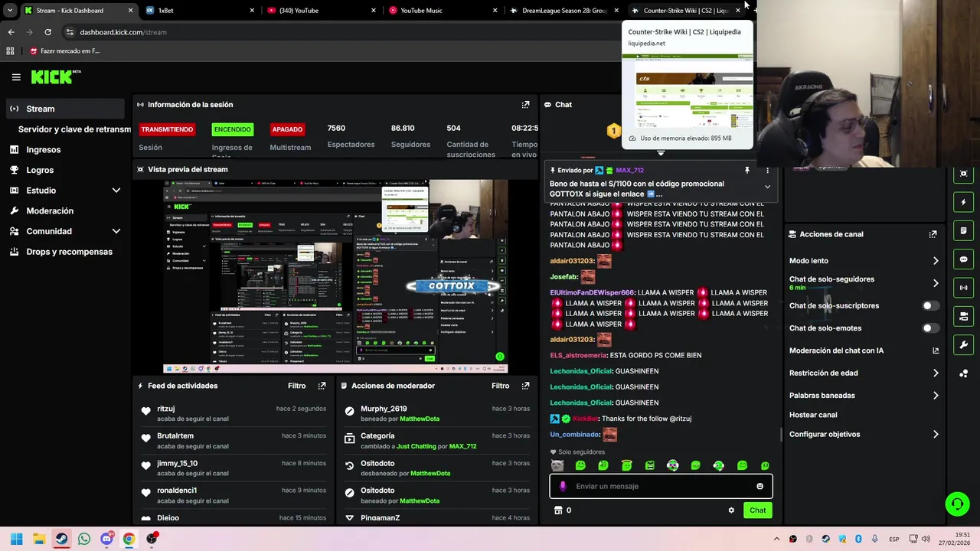The image size is (980, 551).
Task: Click lightning bolt icon in right rail
Action: [963, 203]
